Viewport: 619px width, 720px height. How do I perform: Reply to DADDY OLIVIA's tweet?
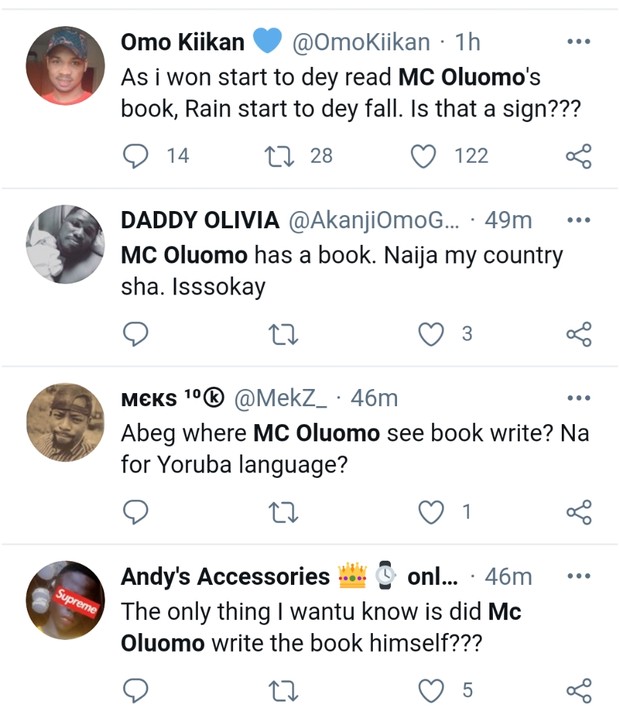tap(135, 334)
